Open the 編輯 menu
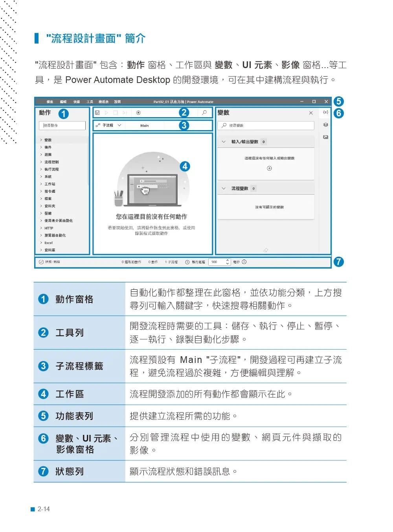 click(x=63, y=102)
